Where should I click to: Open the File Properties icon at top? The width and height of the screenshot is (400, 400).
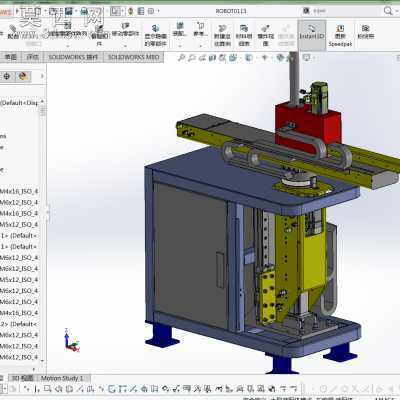(x=141, y=11)
